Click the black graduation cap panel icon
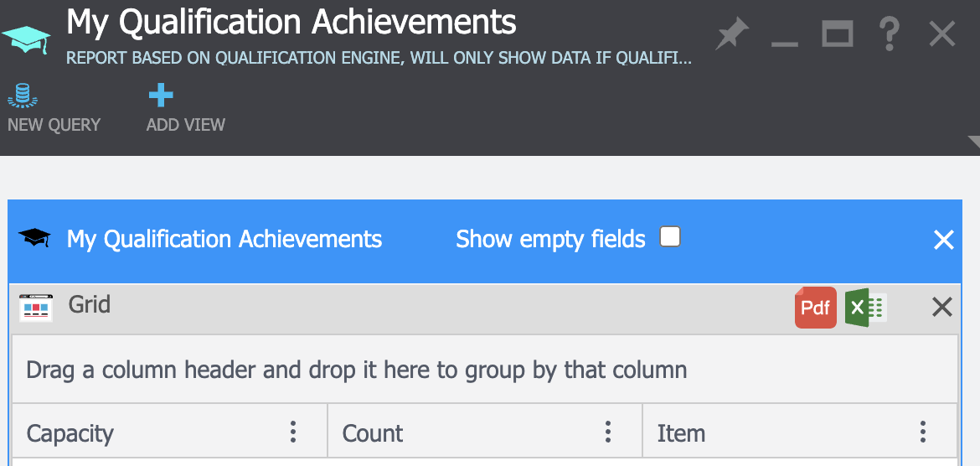This screenshot has width=980, height=466. [x=34, y=239]
